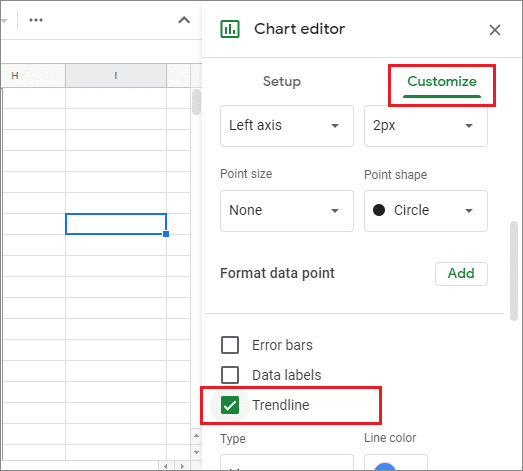Click the horizontal scroll right arrow
Image resolution: width=523 pixels, height=471 pixels.
tap(182, 466)
